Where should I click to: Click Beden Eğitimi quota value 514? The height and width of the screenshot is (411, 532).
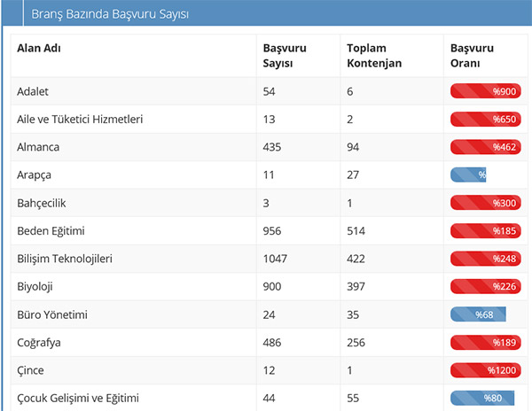click(x=356, y=231)
